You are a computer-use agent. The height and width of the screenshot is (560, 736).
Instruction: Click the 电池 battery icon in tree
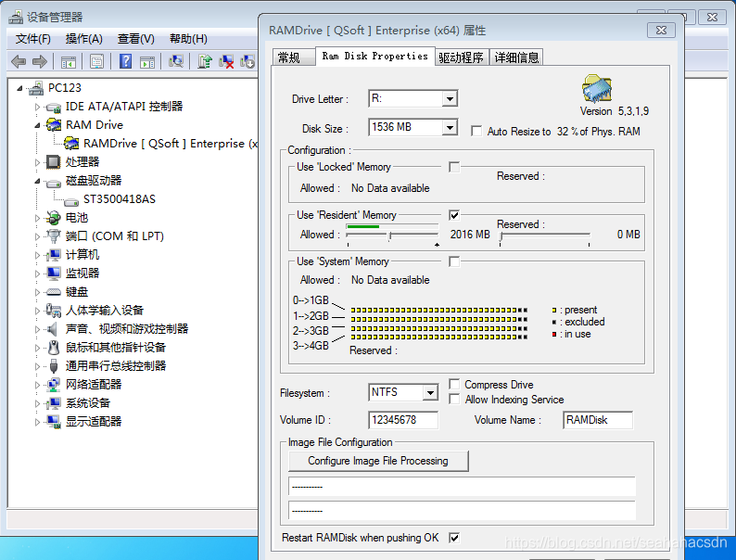coord(54,218)
